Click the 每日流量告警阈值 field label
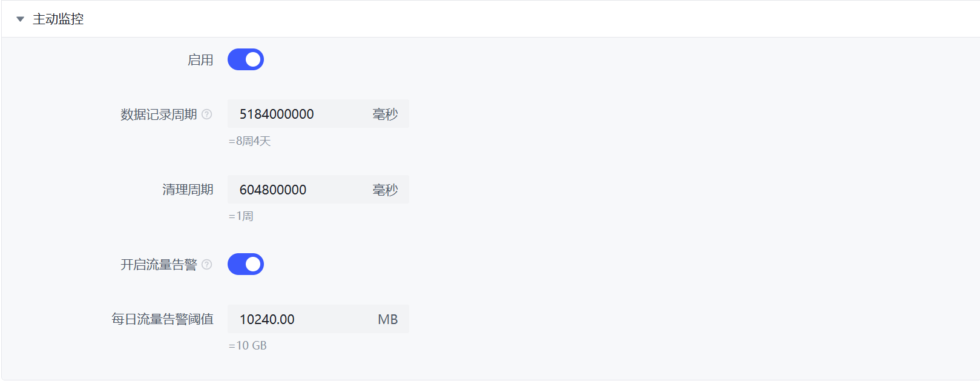 [x=162, y=319]
